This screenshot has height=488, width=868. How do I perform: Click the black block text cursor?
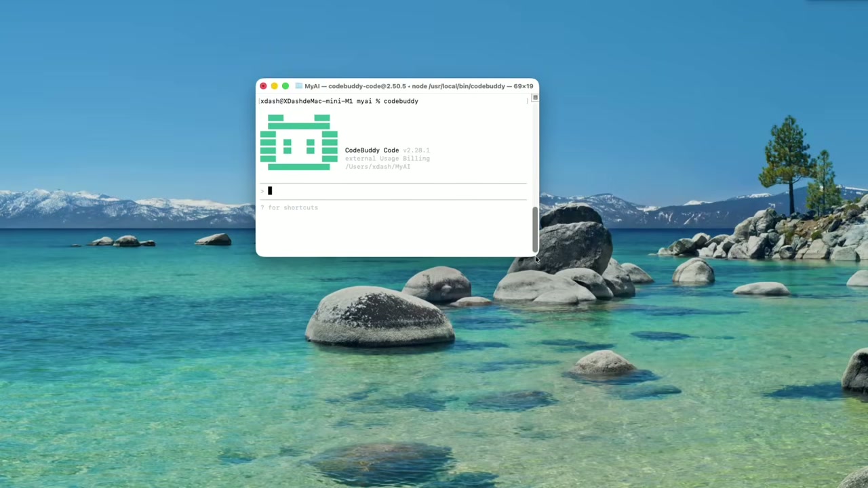pyautogui.click(x=269, y=191)
